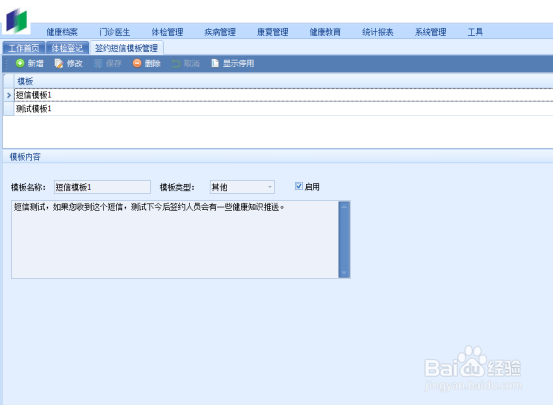Open the 系统管理 menu
The image size is (554, 405).
(430, 32)
